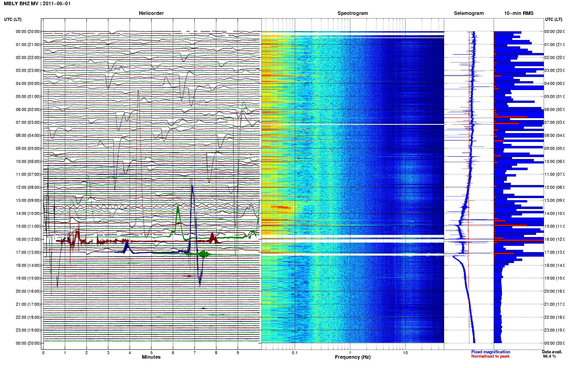Viewport: 588px width, 368px height.
Task: Select left axis label '16:00 (12:00)'
Action: tap(28, 239)
